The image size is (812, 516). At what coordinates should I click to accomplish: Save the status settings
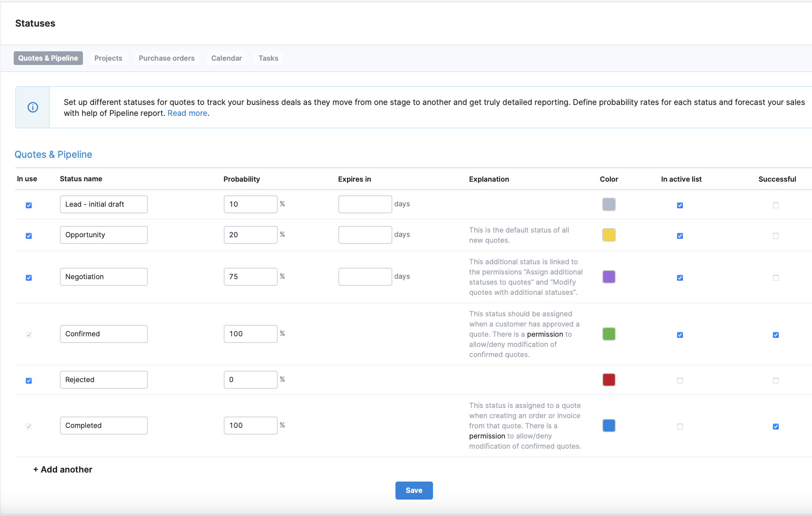[x=414, y=490]
